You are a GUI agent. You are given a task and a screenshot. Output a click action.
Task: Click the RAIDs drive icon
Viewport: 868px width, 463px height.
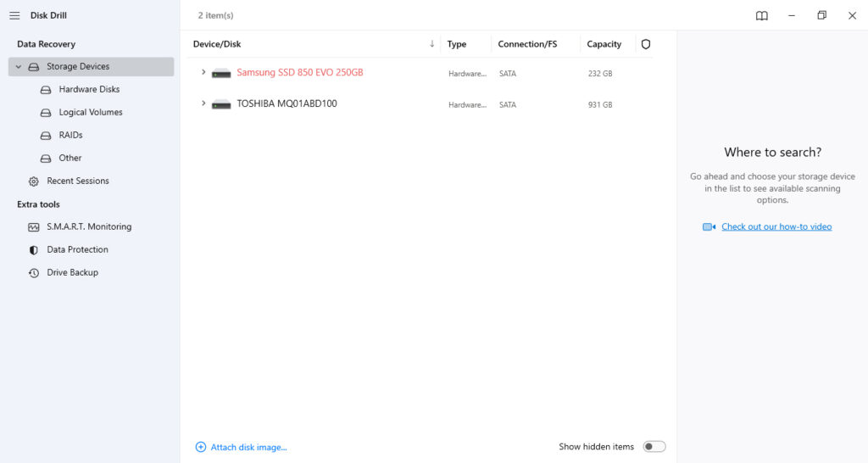click(x=46, y=136)
